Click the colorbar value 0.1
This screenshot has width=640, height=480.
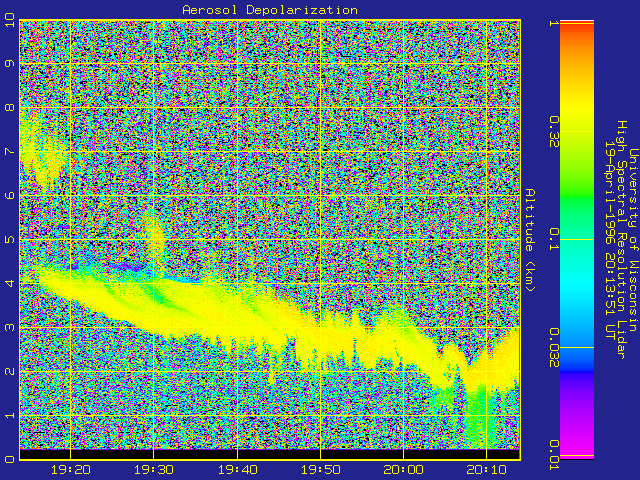coord(554,240)
